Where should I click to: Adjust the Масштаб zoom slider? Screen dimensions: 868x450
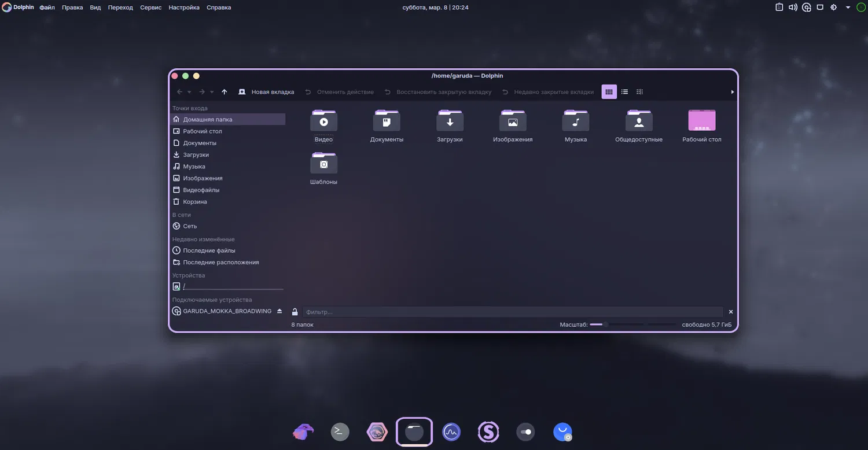click(x=632, y=324)
